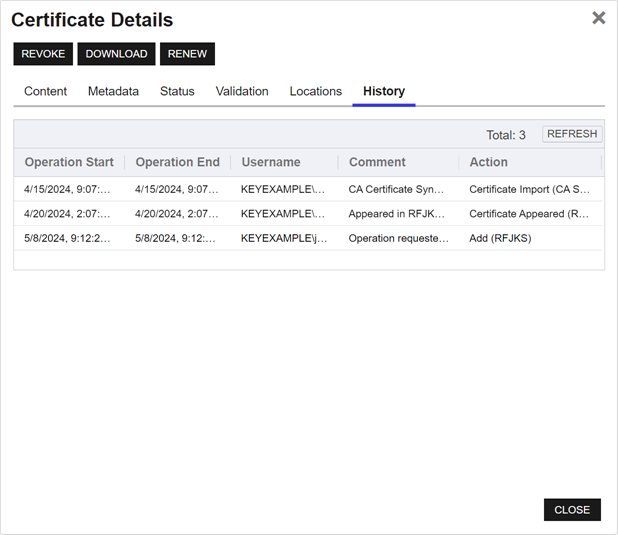618x535 pixels.
Task: Refresh the history grid
Action: [x=572, y=134]
